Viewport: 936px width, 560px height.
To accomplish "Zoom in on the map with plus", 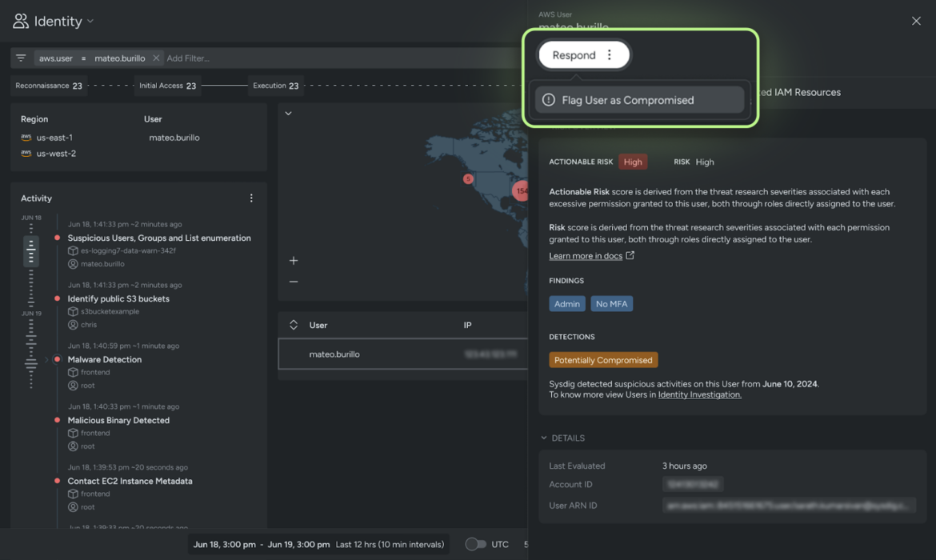I will (294, 260).
